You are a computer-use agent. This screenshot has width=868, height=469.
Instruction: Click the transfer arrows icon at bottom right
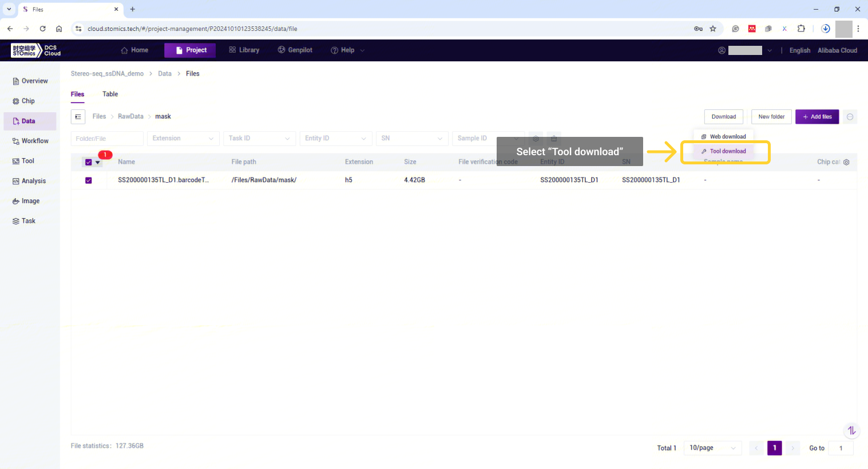click(x=851, y=431)
